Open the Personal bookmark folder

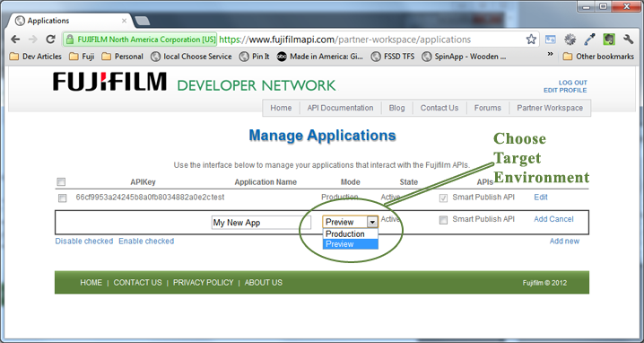[123, 57]
